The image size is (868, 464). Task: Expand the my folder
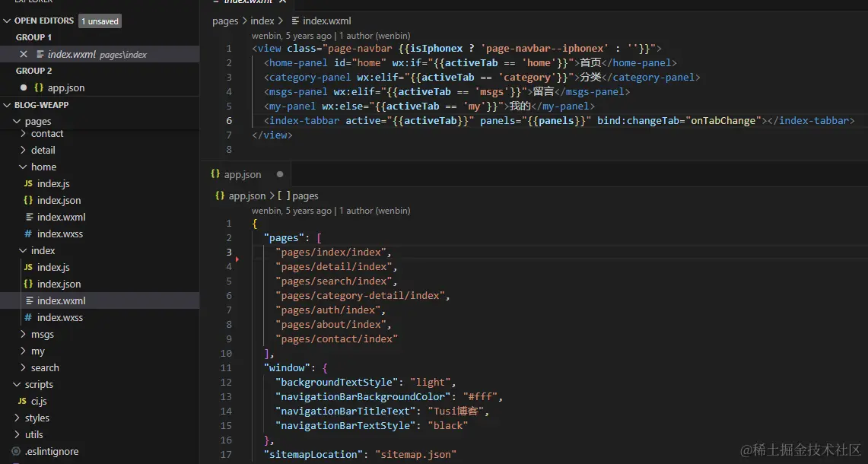click(x=23, y=351)
